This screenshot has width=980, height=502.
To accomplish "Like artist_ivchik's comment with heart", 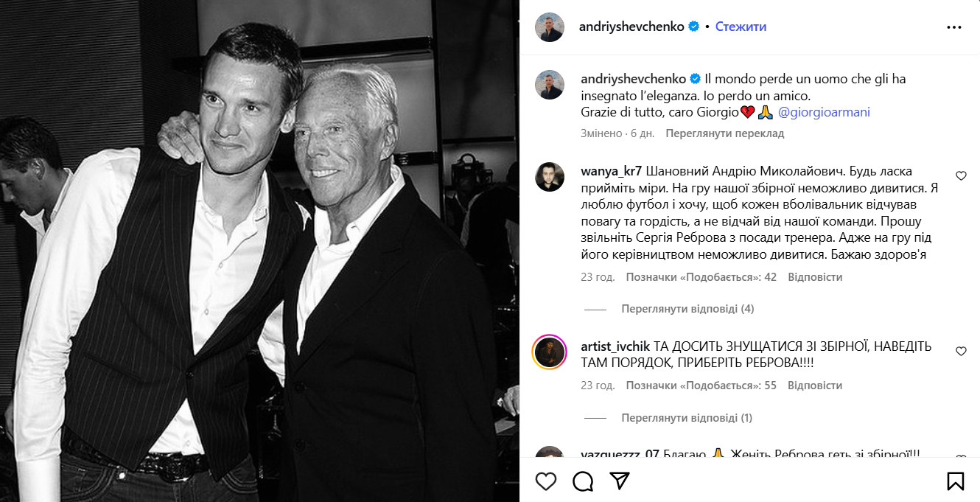I will (x=961, y=352).
